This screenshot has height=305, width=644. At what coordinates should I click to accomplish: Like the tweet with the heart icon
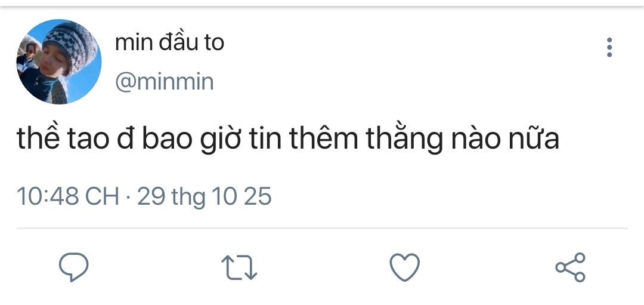click(x=405, y=267)
